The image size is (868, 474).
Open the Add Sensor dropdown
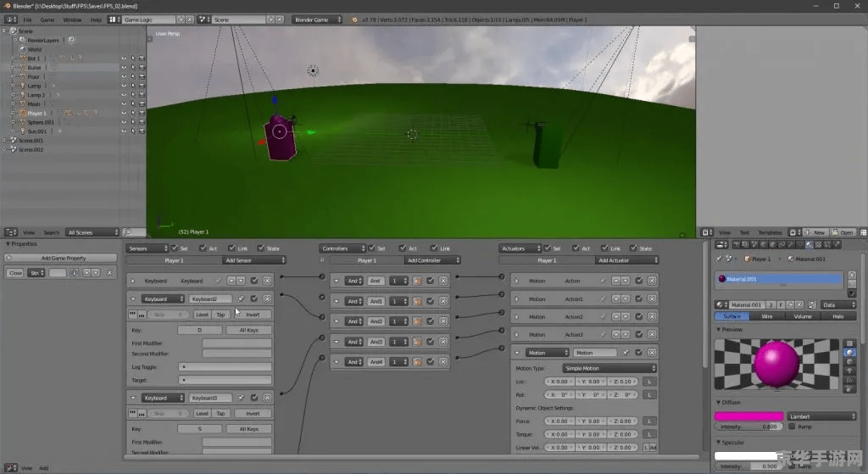(x=254, y=260)
